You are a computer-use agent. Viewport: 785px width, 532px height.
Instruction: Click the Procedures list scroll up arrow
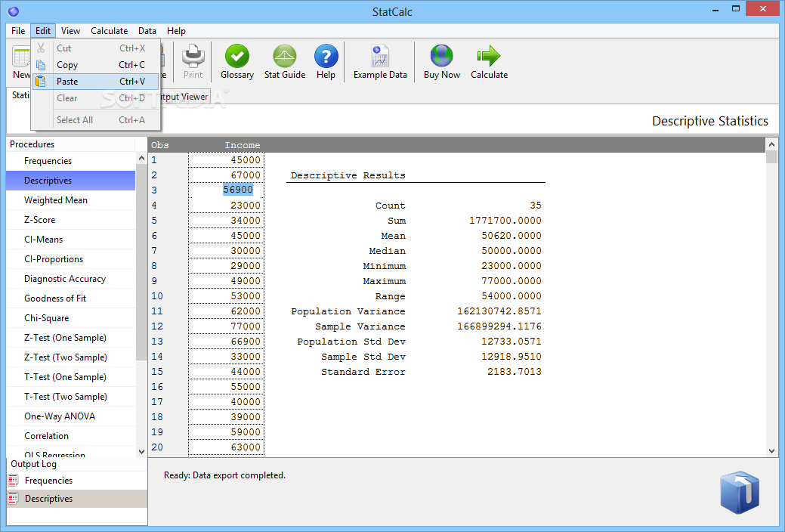tap(141, 158)
